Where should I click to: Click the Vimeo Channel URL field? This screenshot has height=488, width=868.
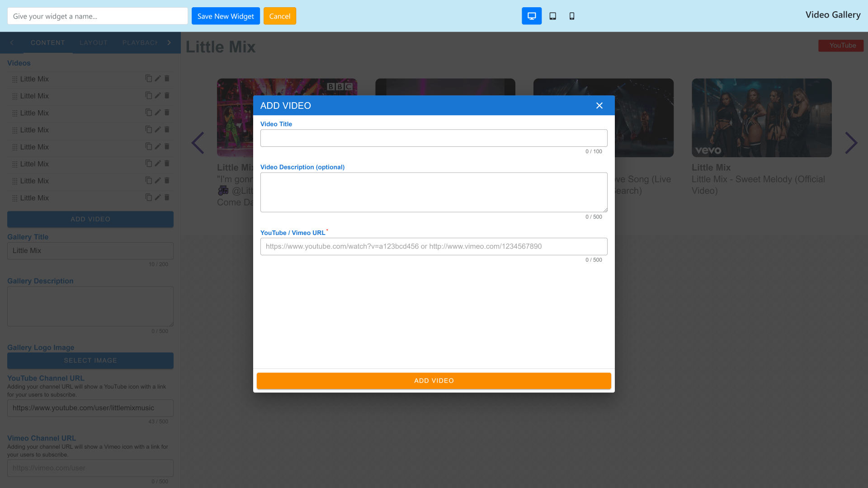pyautogui.click(x=90, y=468)
